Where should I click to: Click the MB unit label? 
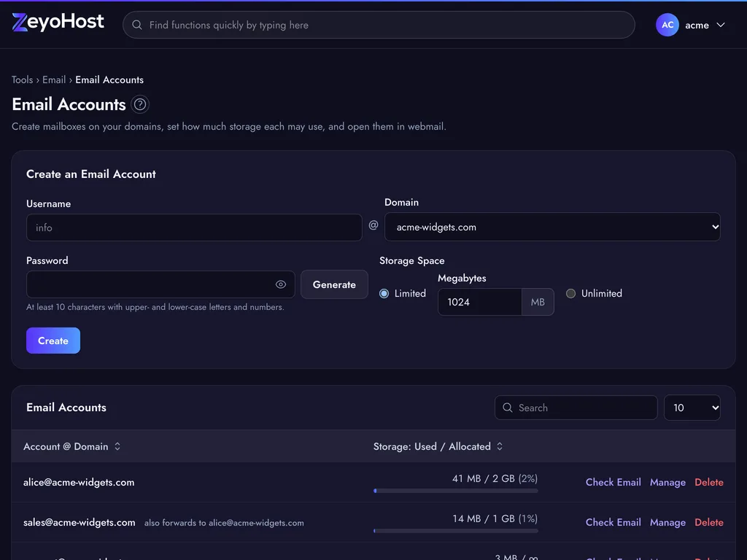coord(538,301)
